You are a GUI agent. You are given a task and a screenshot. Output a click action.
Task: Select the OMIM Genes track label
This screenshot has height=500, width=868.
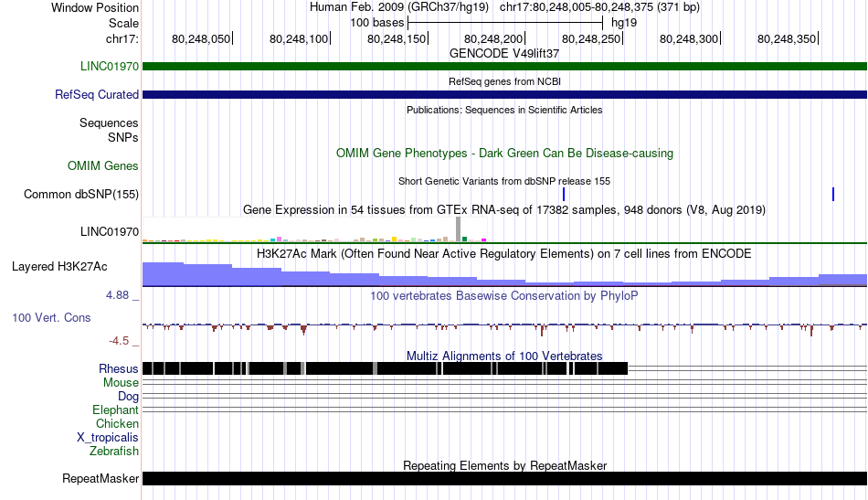click(102, 165)
